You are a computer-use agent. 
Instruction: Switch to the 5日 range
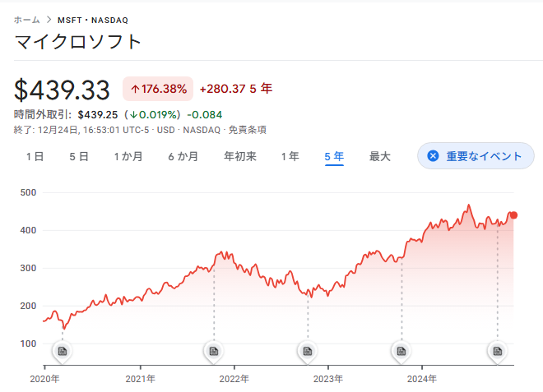coord(79,156)
